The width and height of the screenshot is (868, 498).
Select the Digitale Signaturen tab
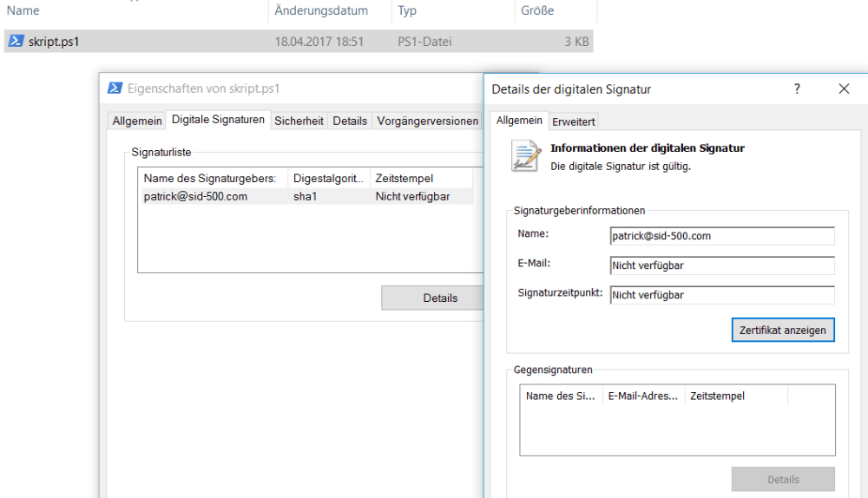point(218,120)
